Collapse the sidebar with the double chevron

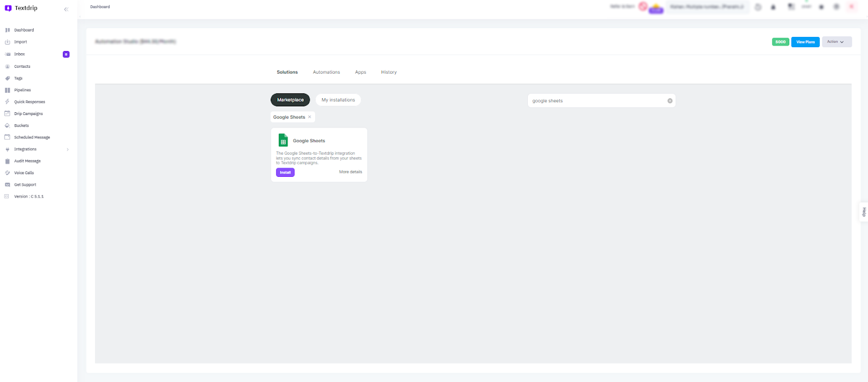click(66, 9)
